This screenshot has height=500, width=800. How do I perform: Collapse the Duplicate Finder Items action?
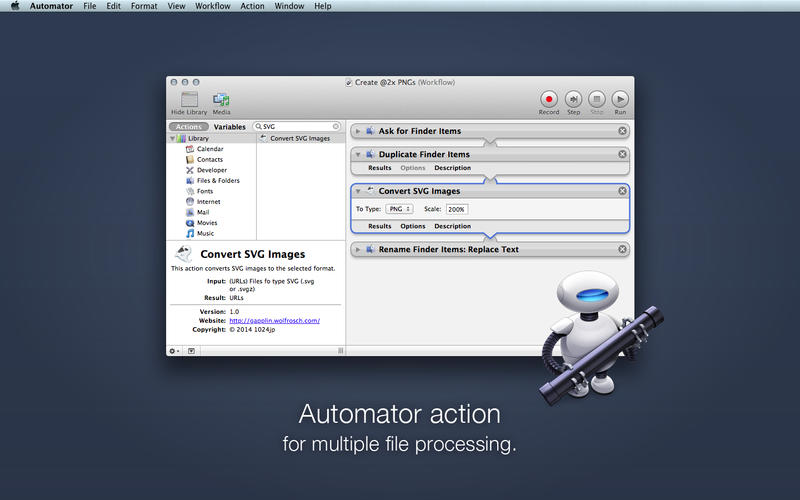358,155
